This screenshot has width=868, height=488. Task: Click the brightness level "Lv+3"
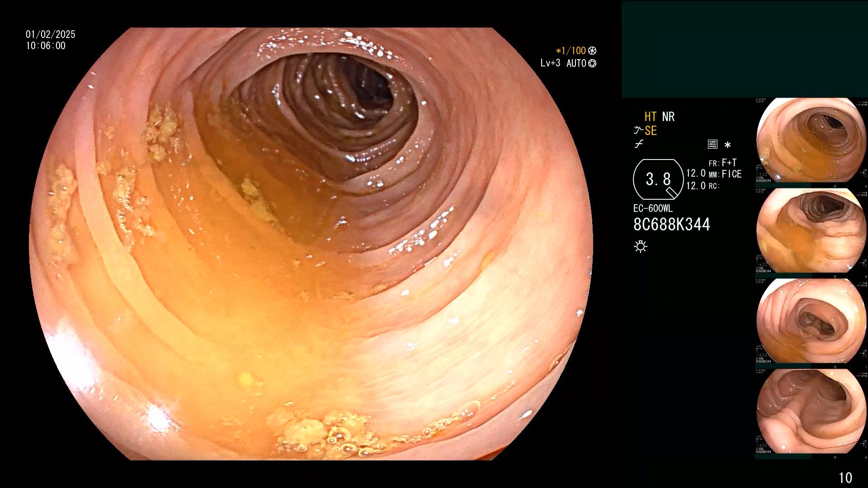[550, 63]
